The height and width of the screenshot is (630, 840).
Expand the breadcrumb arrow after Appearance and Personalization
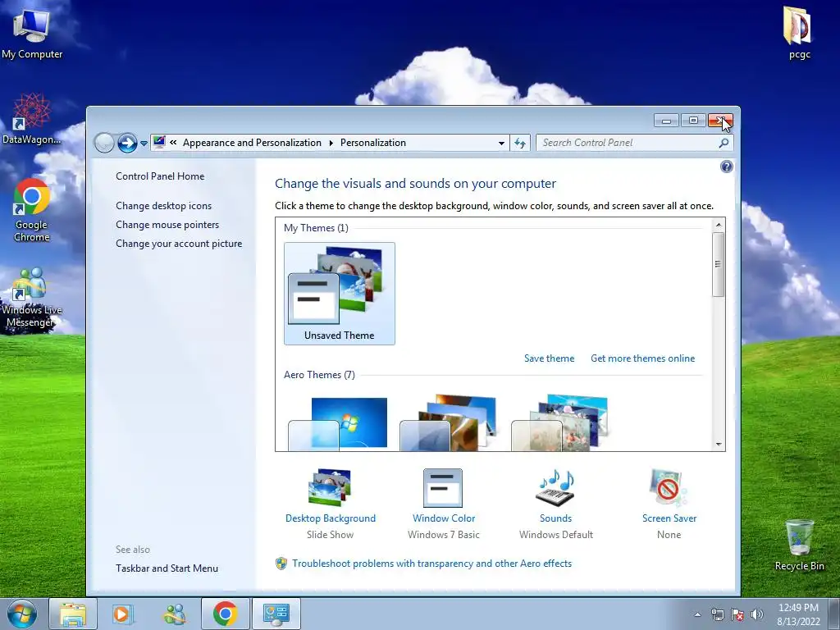click(331, 143)
